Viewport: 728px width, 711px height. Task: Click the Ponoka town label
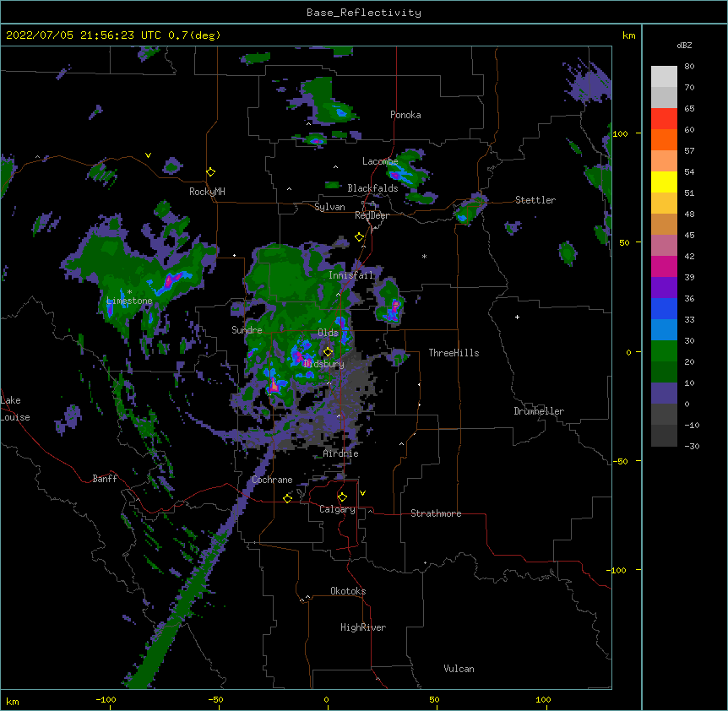click(405, 115)
